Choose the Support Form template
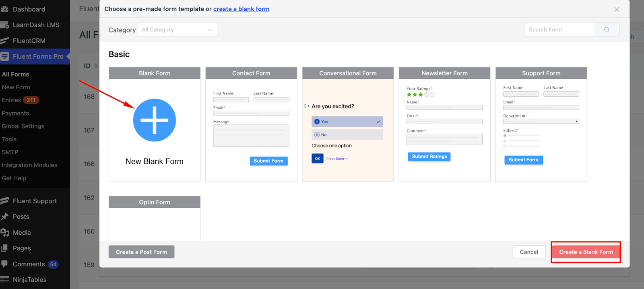Viewport: 644px width, 289px height. (x=541, y=124)
